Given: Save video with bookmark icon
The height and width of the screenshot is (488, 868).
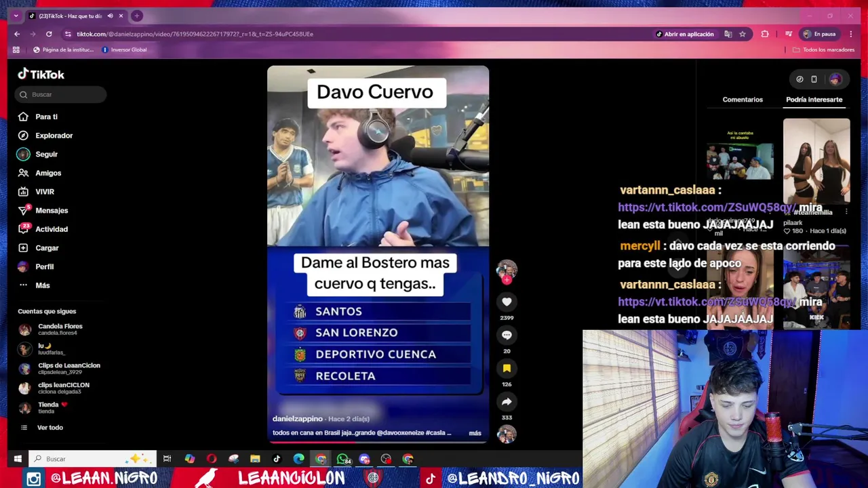Looking at the screenshot, I should point(507,368).
